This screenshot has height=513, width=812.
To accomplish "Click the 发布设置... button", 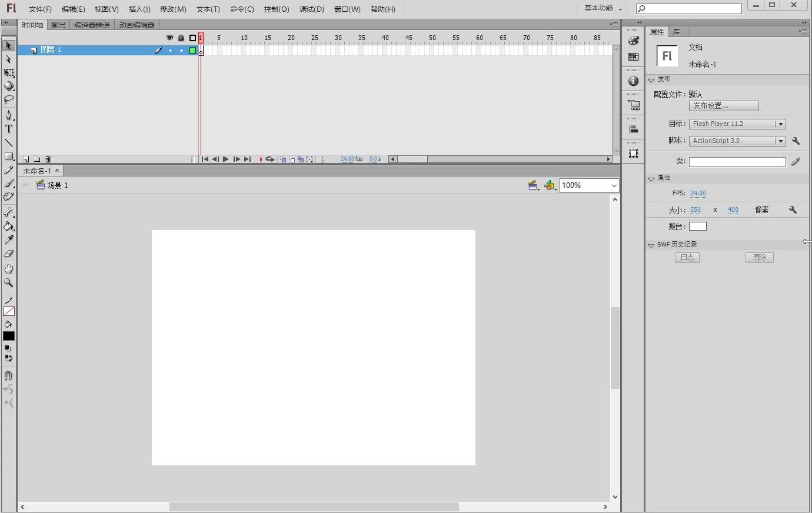I will [724, 106].
